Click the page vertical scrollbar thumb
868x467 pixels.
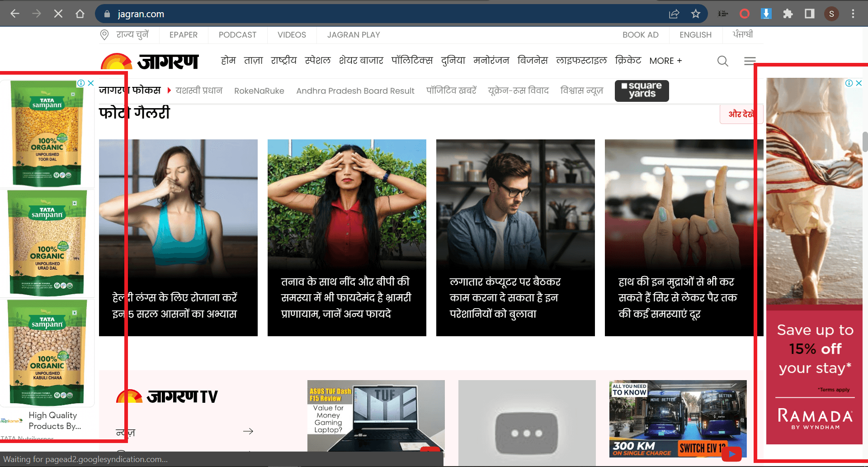(865, 142)
